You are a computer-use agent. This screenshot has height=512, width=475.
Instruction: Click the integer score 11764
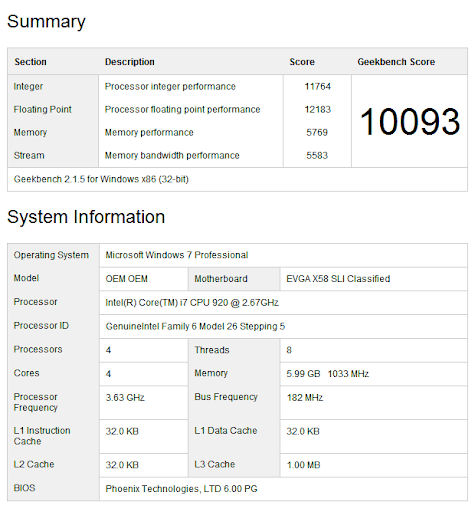tap(318, 87)
